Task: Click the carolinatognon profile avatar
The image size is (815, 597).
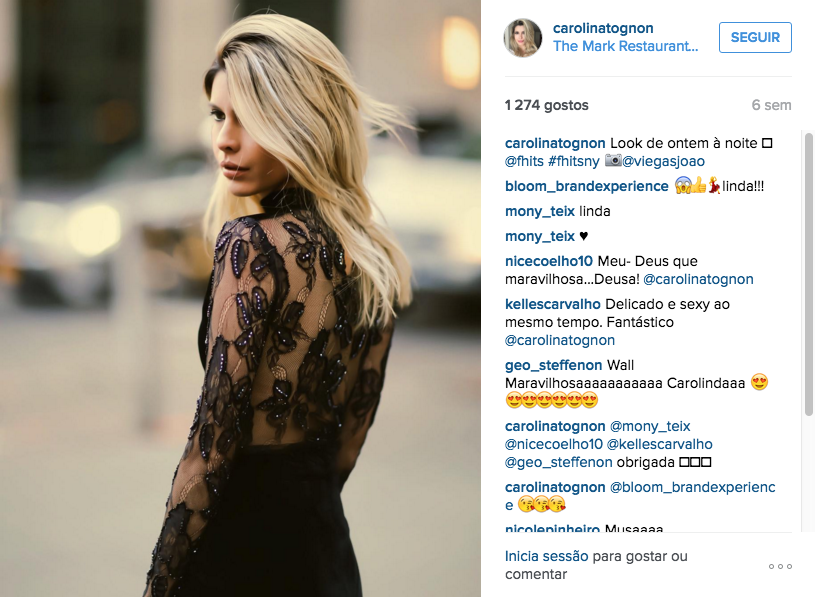Action: click(523, 38)
